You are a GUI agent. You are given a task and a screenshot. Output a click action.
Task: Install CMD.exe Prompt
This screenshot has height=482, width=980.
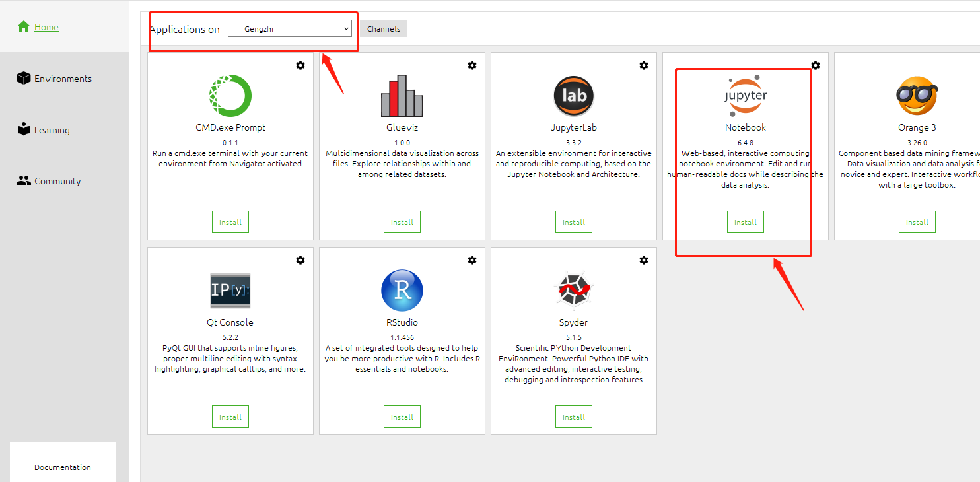[x=230, y=223]
